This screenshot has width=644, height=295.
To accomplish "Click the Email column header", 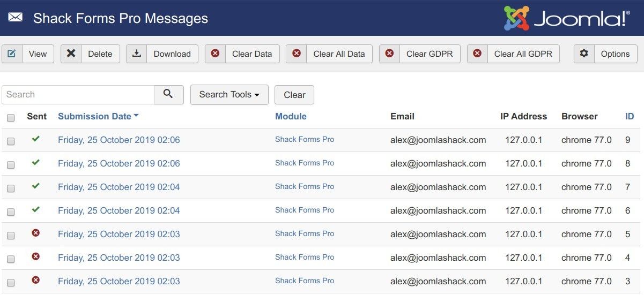I will pos(402,116).
